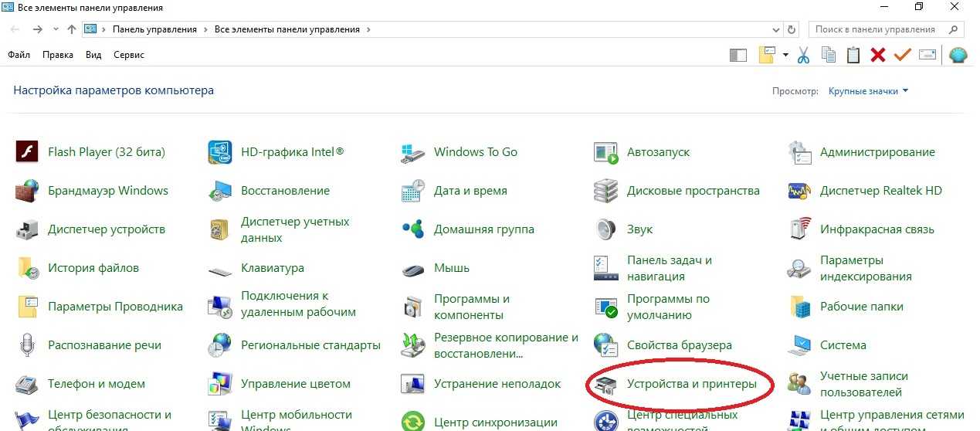Open Центр управления сетями и общим доступом
Image resolution: width=980 pixels, height=431 pixels.
[877, 422]
